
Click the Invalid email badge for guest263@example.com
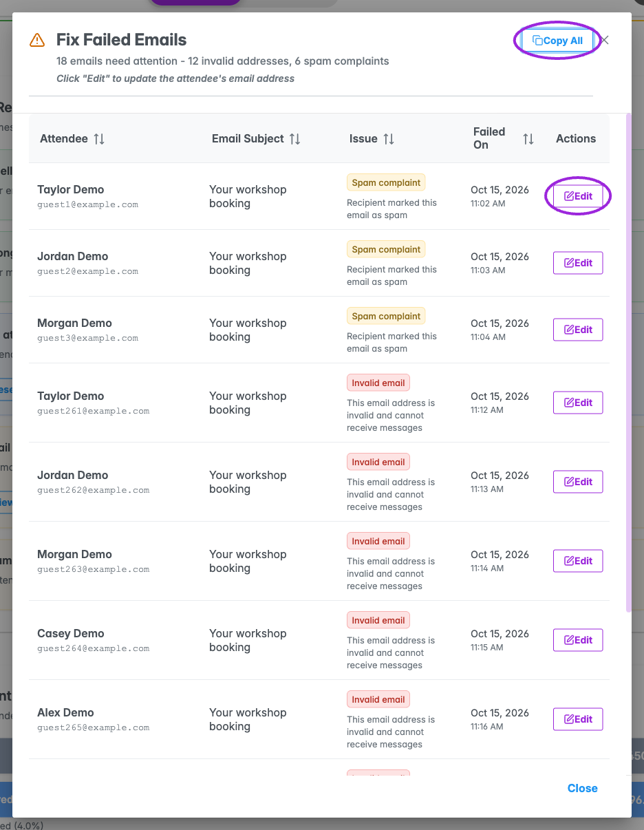coord(378,542)
